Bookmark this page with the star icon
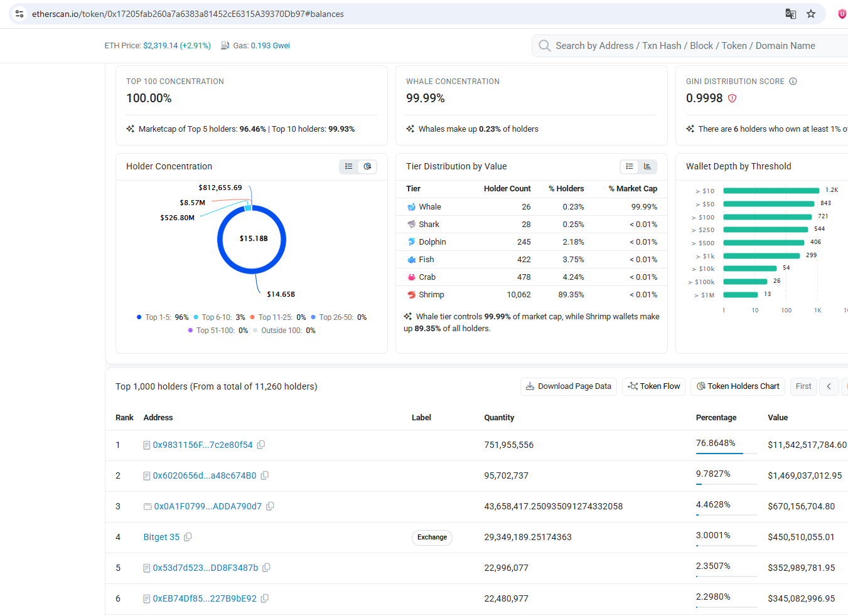Viewport: 848px width, 616px height. tap(811, 14)
